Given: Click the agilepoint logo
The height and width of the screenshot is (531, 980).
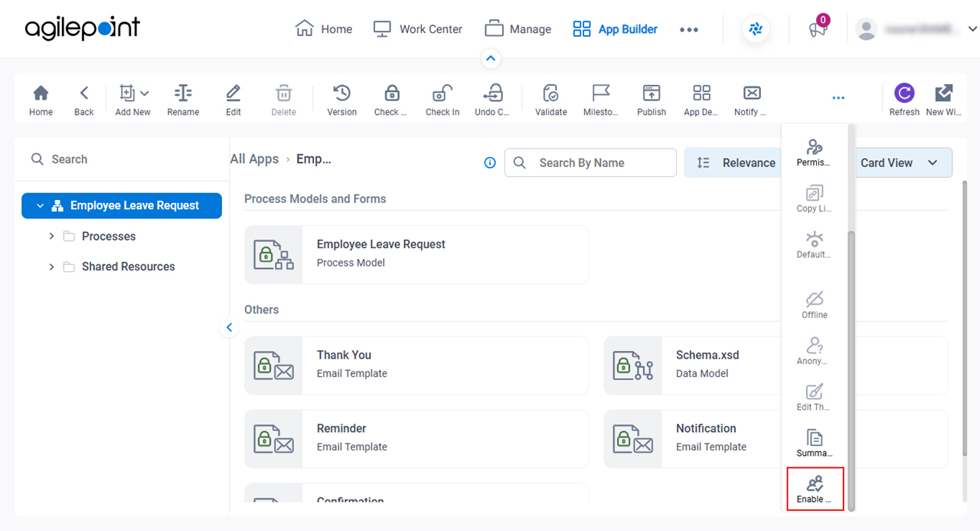Looking at the screenshot, I should 82,29.
